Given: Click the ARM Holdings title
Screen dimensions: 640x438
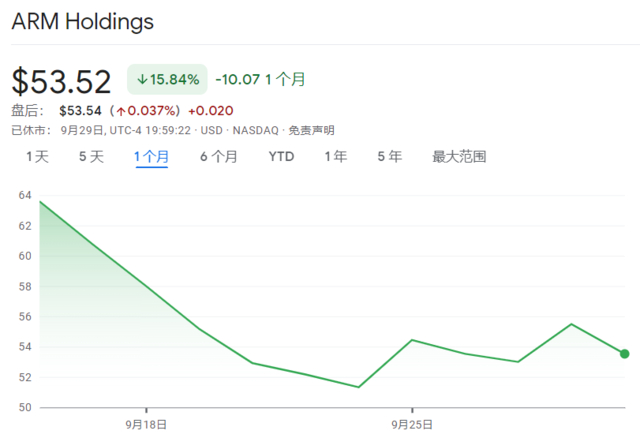Looking at the screenshot, I should [x=83, y=22].
